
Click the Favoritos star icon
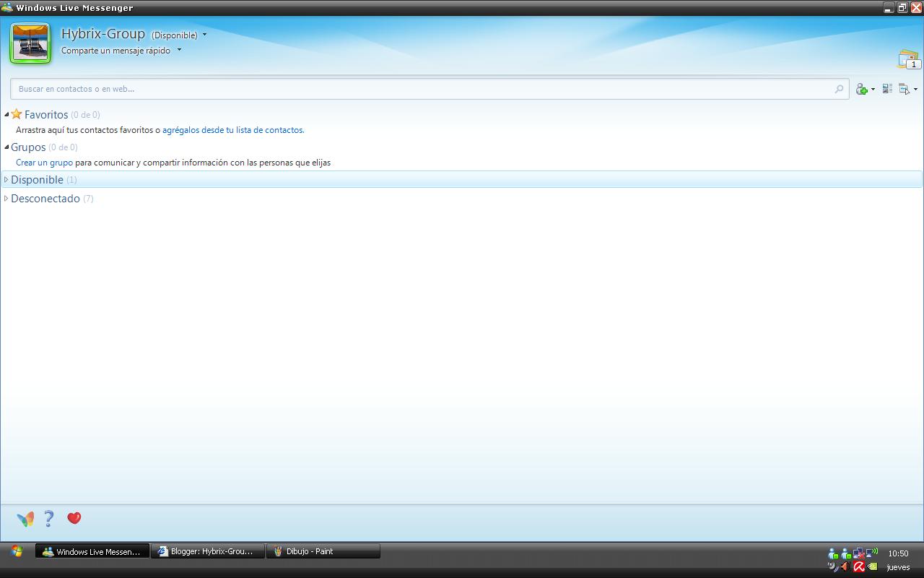click(x=17, y=114)
